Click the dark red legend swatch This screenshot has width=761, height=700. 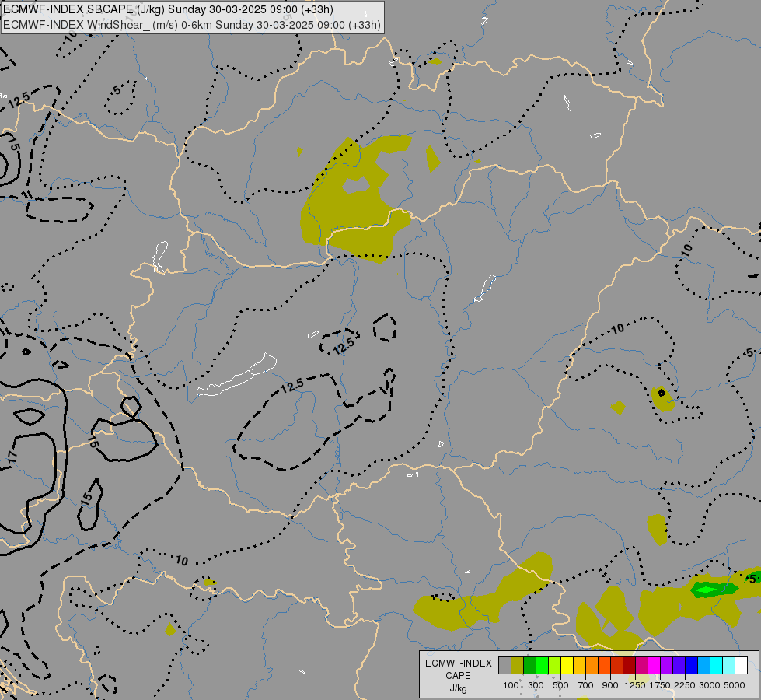629,666
